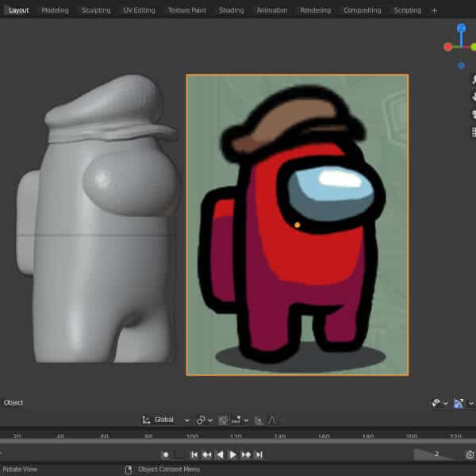Toggle preview range clock icon
The height and width of the screenshot is (476, 476).
point(470,455)
